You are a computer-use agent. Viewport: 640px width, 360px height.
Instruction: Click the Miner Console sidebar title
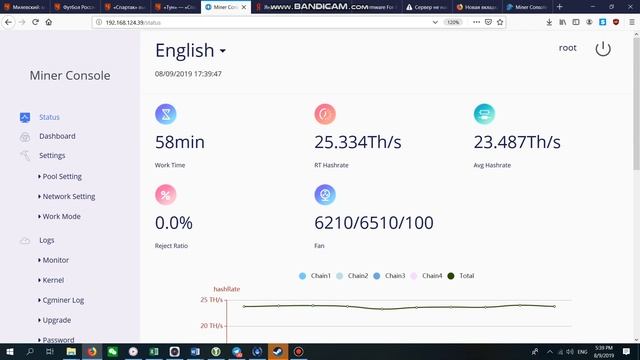click(70, 76)
